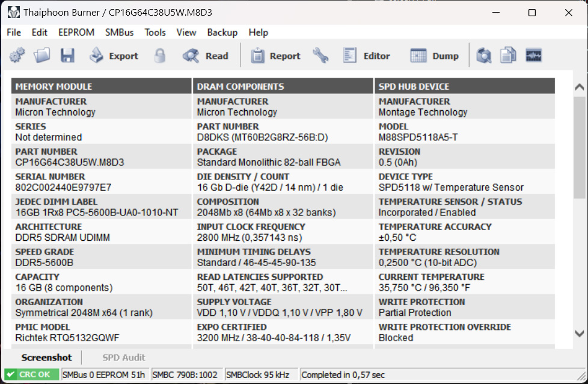Click the padlock write protection icon

[159, 55]
